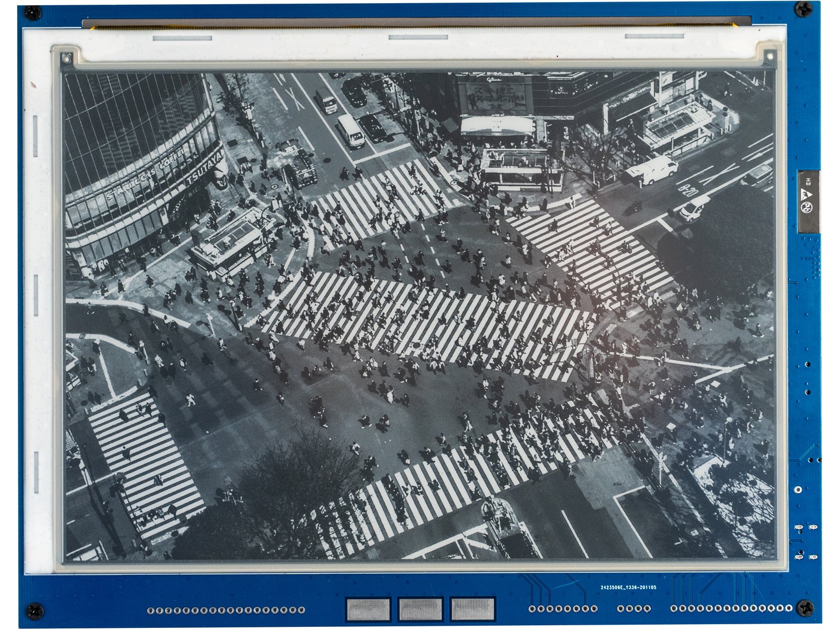Click the bottom-right black mounting screw

805,608
